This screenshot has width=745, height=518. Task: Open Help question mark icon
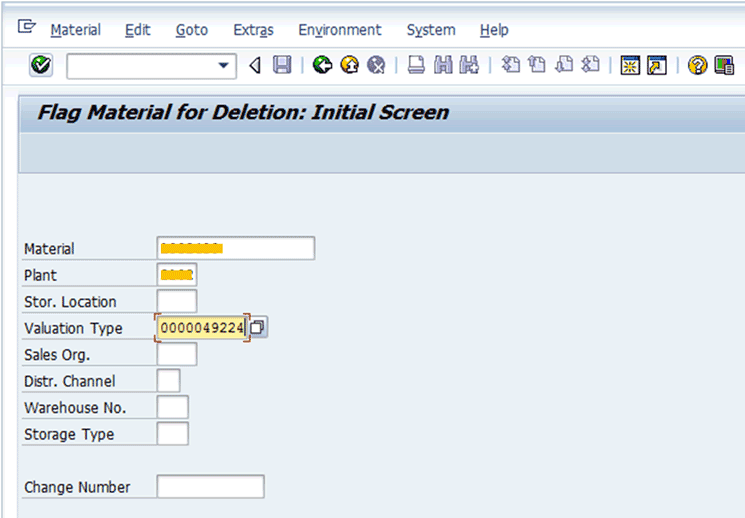pos(697,66)
